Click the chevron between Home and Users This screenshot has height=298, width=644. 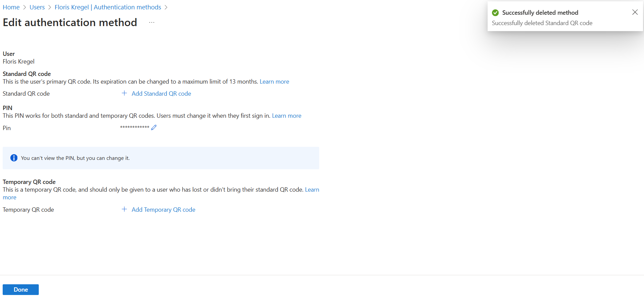[25, 7]
